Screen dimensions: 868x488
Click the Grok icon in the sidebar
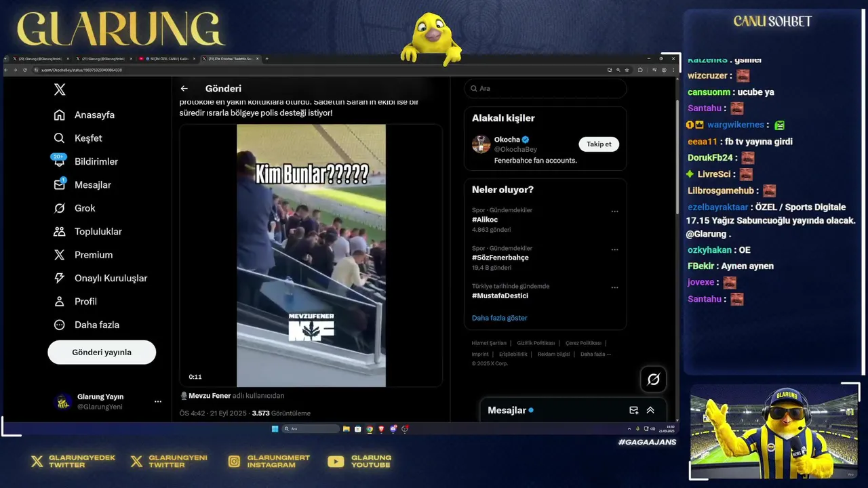click(x=60, y=208)
